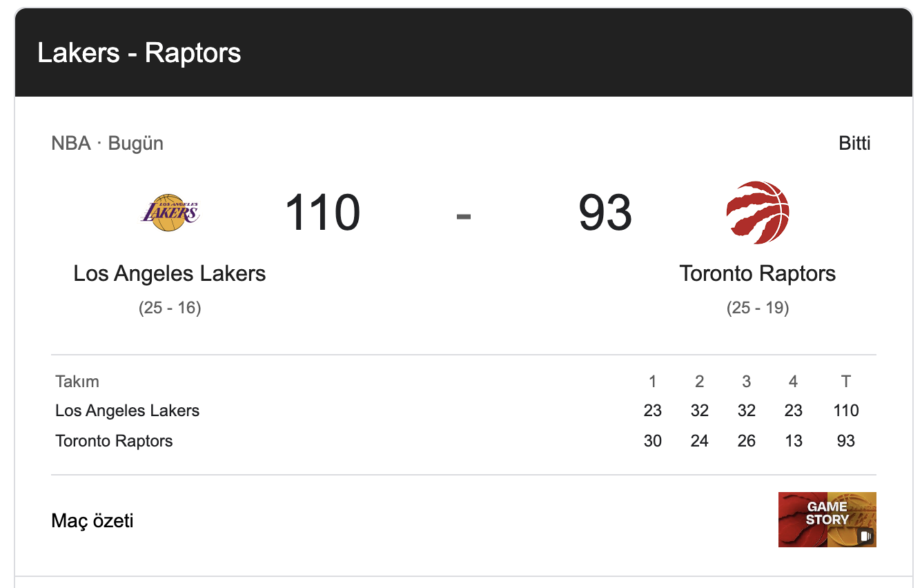922x588 pixels.
Task: Open the Game Story thumbnail
Action: pos(827,520)
